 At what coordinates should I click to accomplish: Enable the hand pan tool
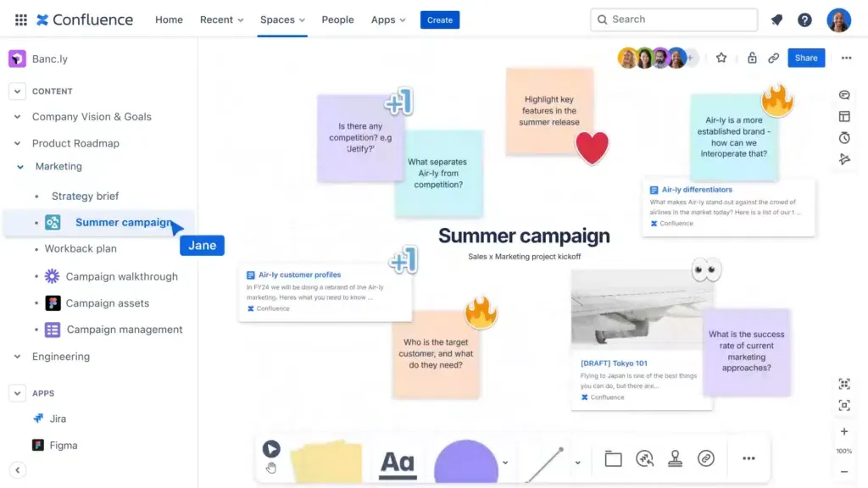[271, 468]
